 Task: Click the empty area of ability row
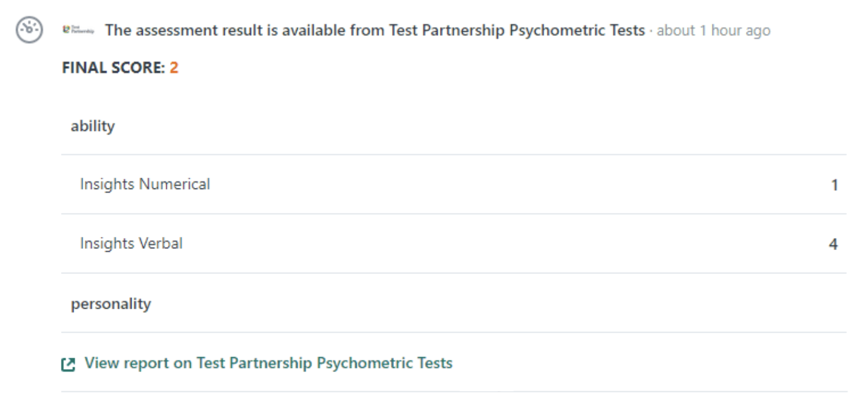pyautogui.click(x=481, y=126)
